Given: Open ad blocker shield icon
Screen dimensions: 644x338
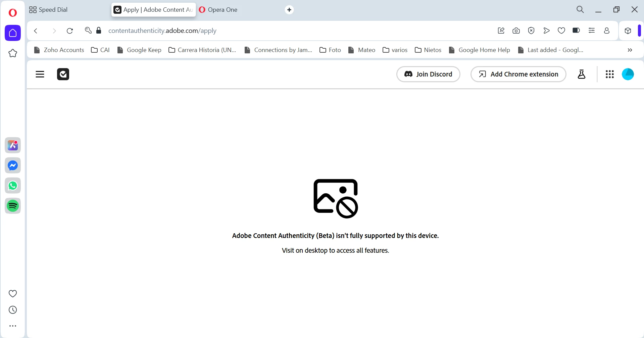Looking at the screenshot, I should click(x=531, y=31).
